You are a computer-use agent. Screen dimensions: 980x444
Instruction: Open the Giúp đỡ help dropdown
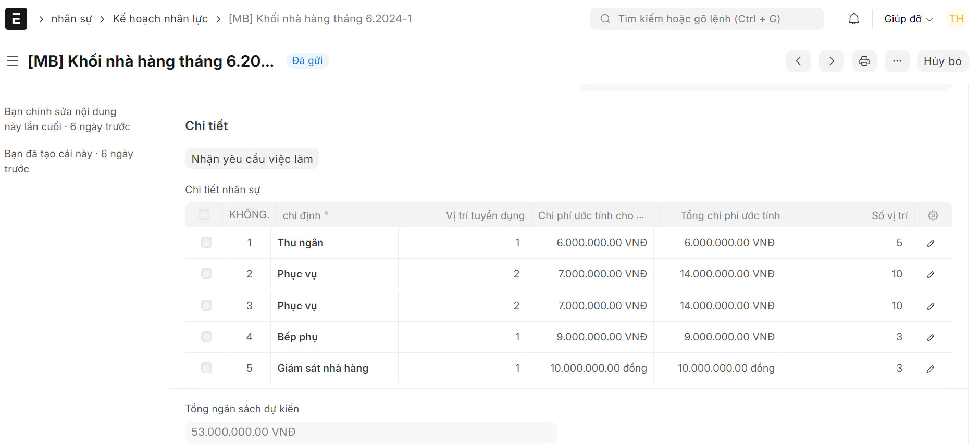[x=908, y=19]
